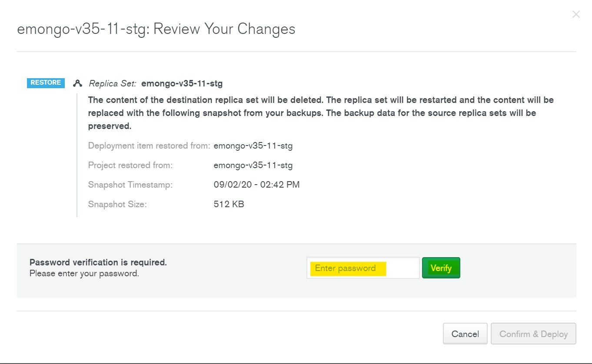Select the 09/02/20 - 02:42 PM timestamp
Screen dimensions: 592x364
click(256, 185)
